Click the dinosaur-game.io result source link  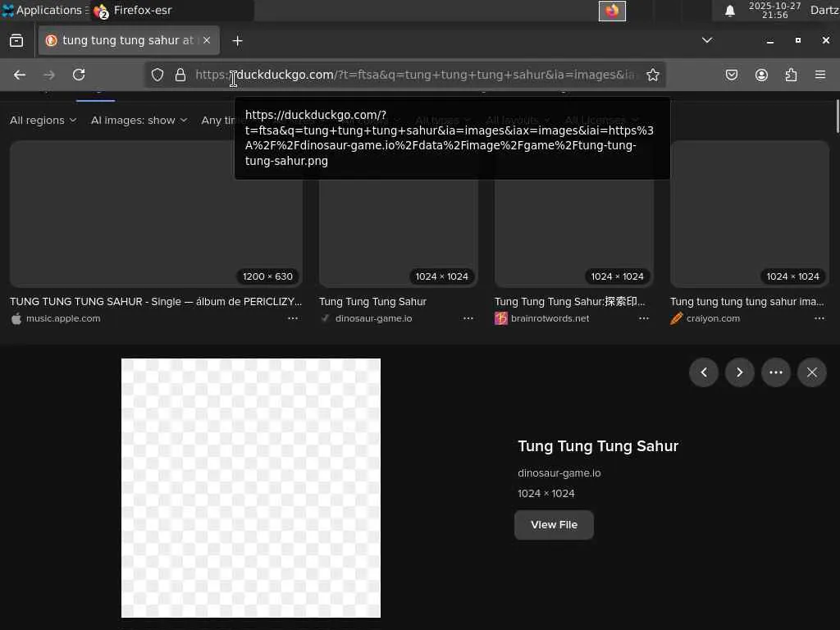[x=373, y=318]
